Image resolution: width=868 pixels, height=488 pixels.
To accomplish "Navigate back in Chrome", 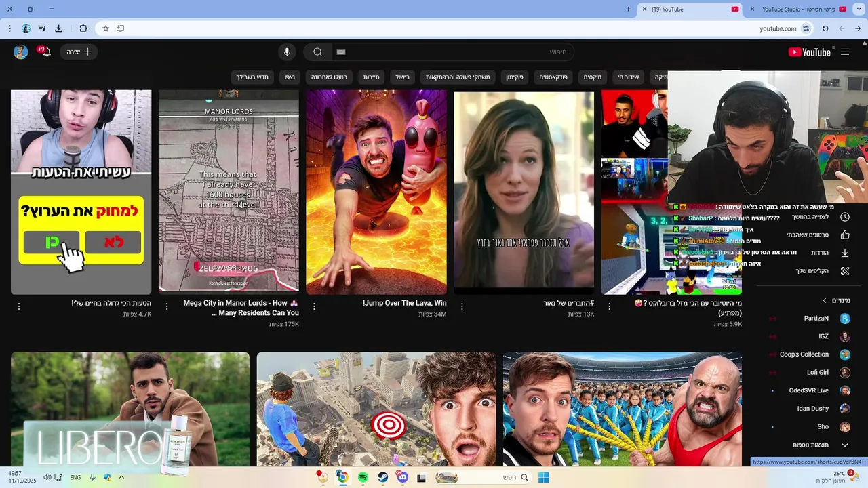I will click(858, 28).
